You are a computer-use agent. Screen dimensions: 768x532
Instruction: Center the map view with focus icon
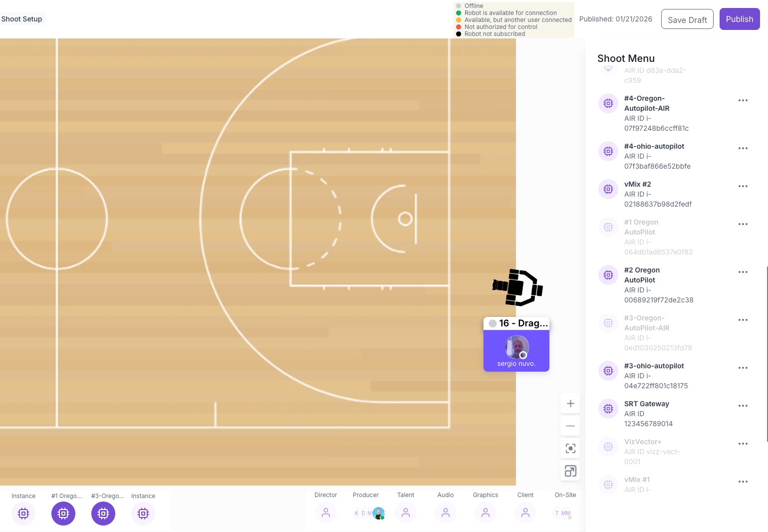(x=570, y=448)
